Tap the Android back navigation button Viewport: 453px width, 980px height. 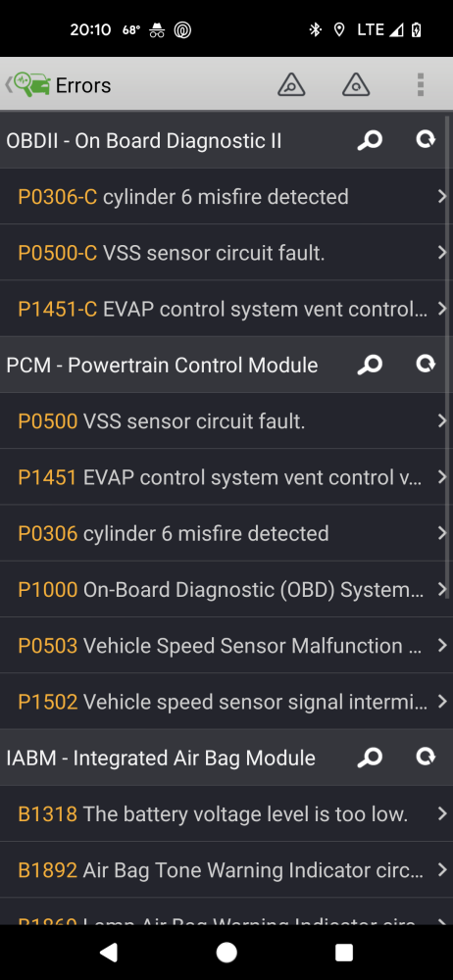tap(109, 952)
